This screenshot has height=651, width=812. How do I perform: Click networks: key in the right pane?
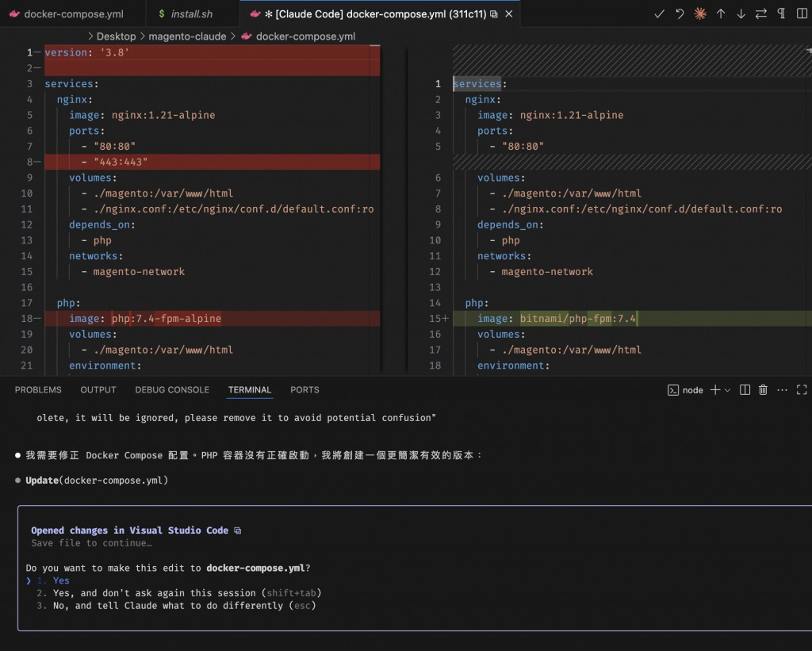pyautogui.click(x=504, y=256)
